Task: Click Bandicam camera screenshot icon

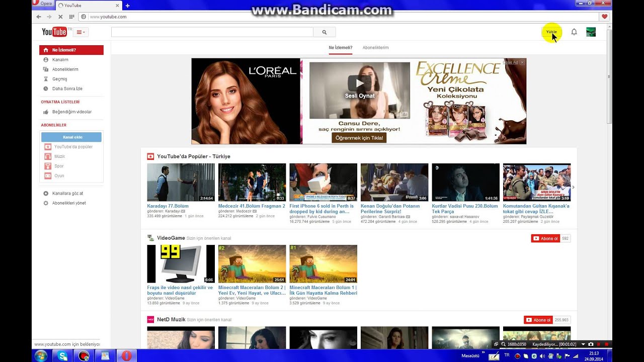Action: 591,344
